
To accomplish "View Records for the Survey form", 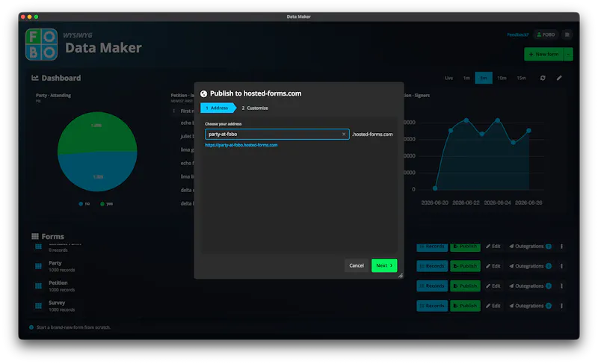I will 432,306.
